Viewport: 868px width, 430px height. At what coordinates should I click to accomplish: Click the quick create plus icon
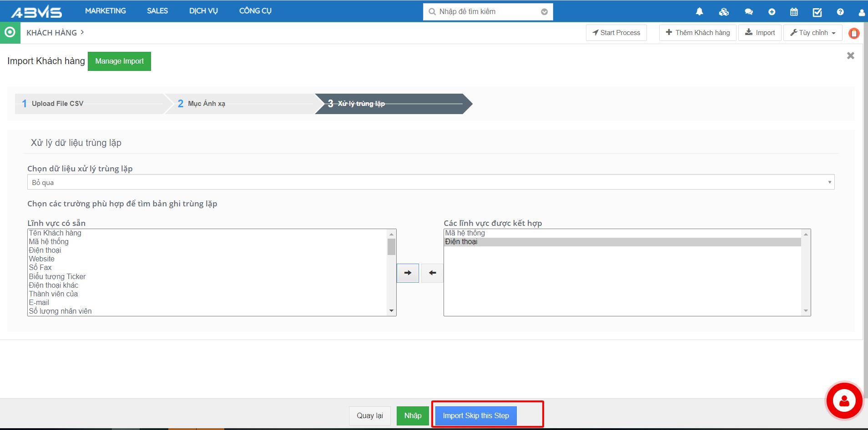[x=772, y=12]
